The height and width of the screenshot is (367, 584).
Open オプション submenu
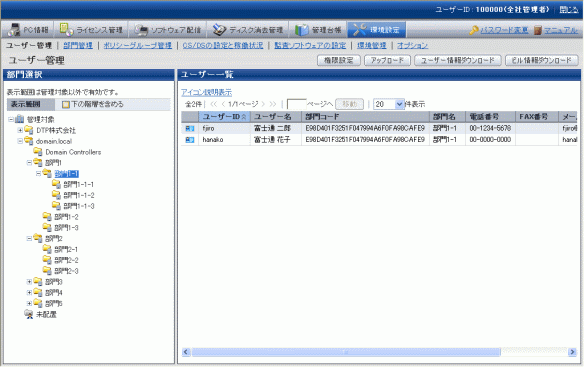[x=412, y=45]
